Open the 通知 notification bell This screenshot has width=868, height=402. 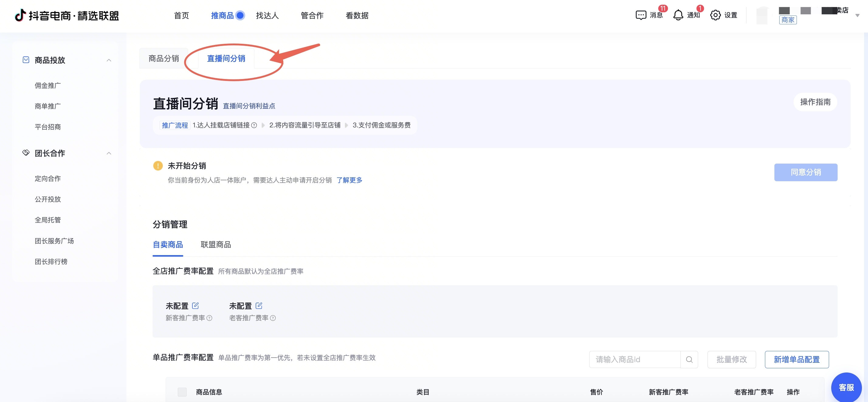678,16
